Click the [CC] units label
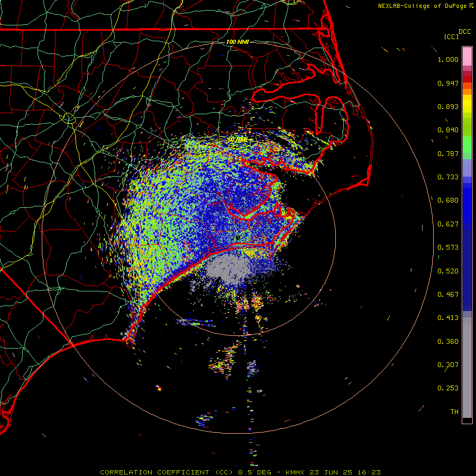 (x=451, y=36)
